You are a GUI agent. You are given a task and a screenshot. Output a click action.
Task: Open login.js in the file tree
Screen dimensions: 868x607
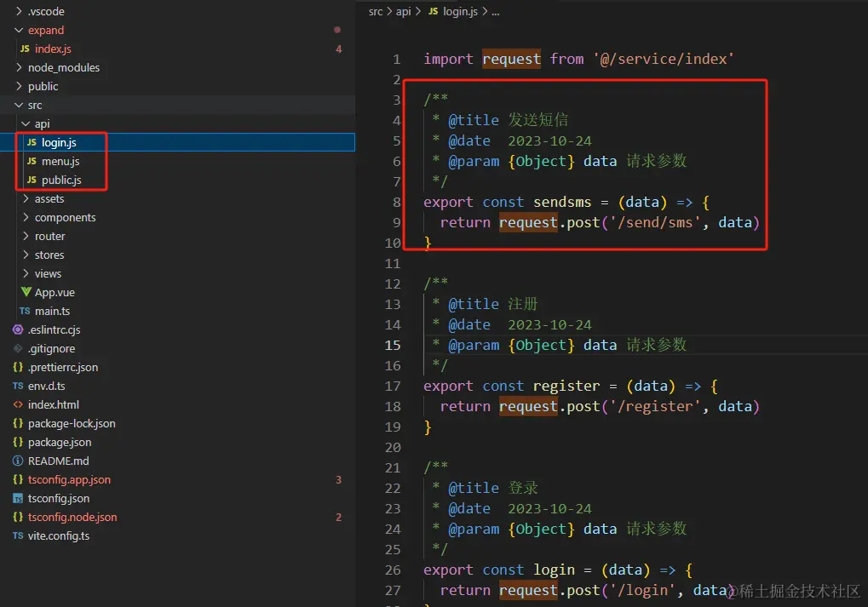coord(60,142)
